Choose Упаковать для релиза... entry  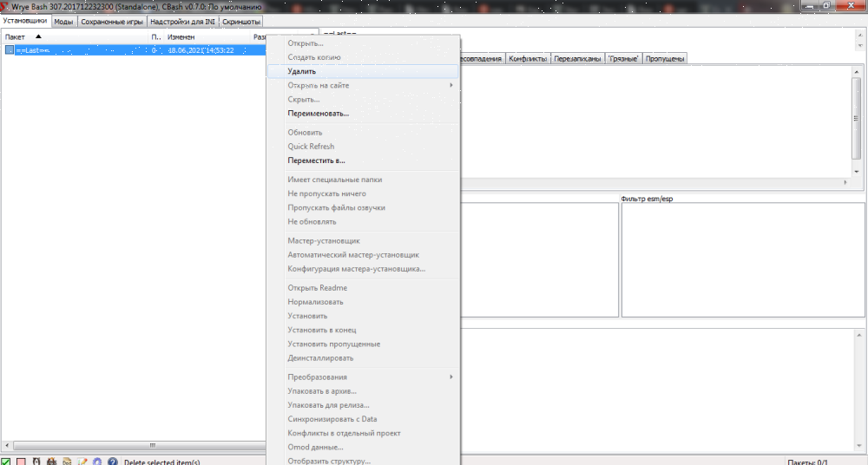[363, 405]
